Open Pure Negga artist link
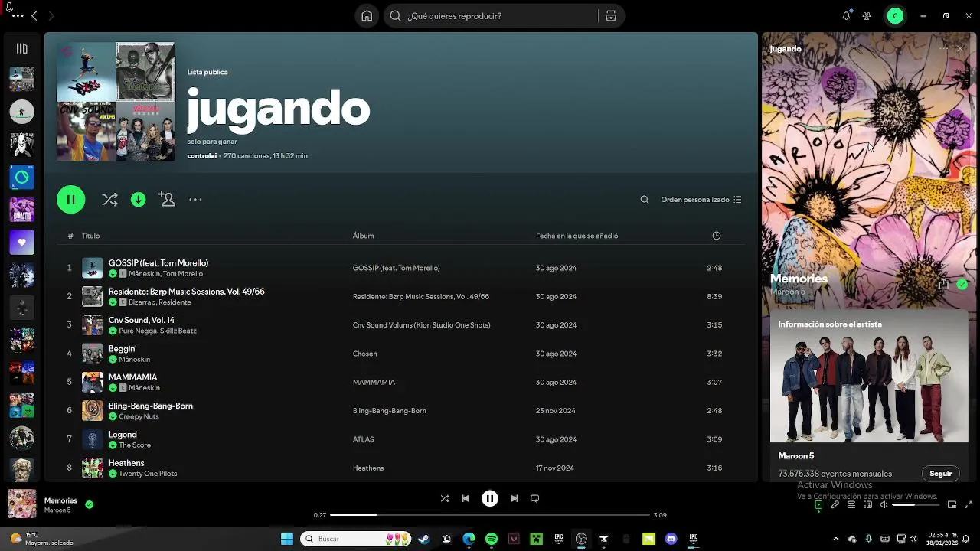Viewport: 980px width, 551px height. point(136,331)
